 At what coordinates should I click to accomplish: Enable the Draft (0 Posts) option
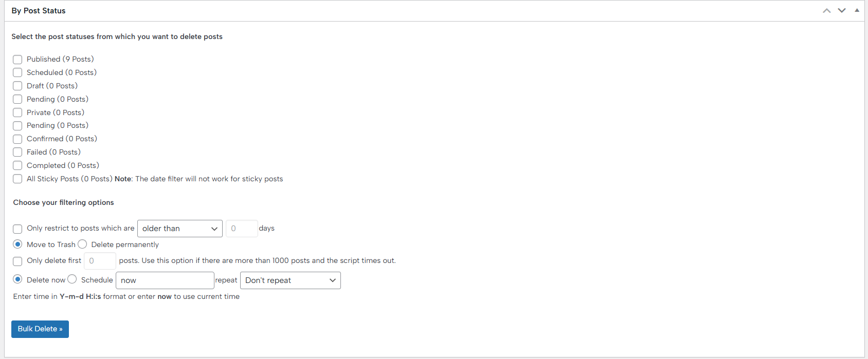pyautogui.click(x=17, y=86)
